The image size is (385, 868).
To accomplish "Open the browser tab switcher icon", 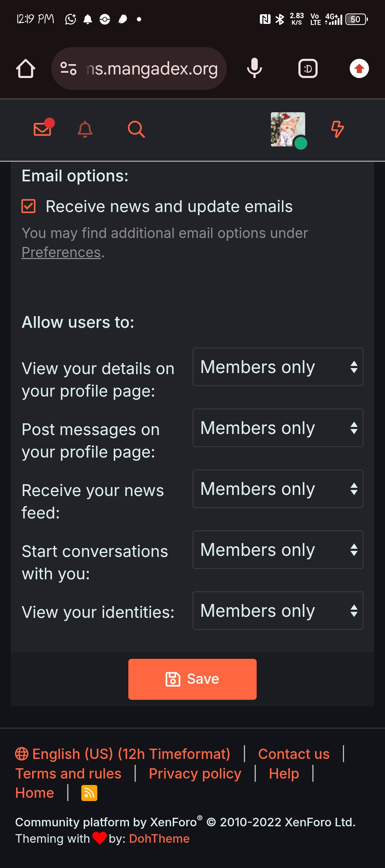I will 308,68.
